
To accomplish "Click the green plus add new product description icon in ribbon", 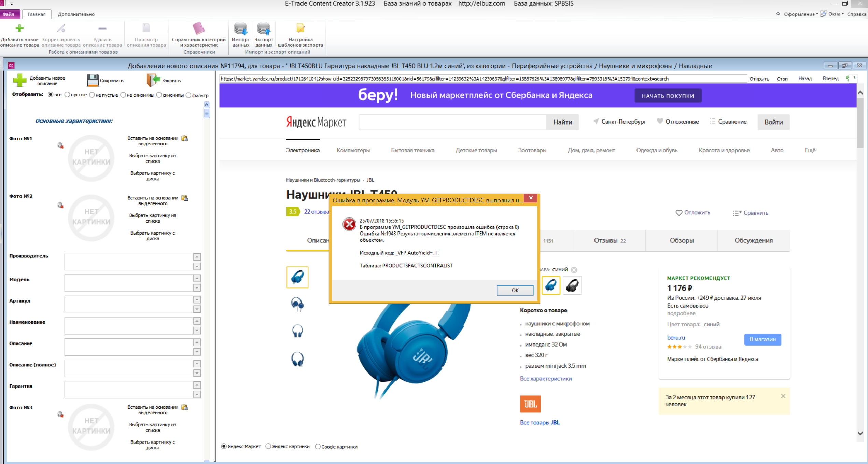I will pyautogui.click(x=19, y=28).
